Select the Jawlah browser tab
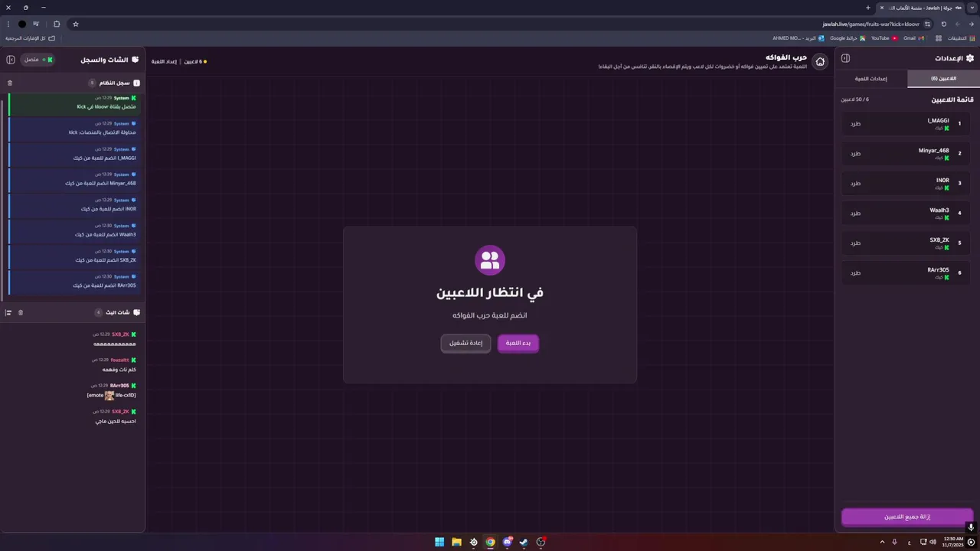This screenshot has width=980, height=551. (x=921, y=8)
